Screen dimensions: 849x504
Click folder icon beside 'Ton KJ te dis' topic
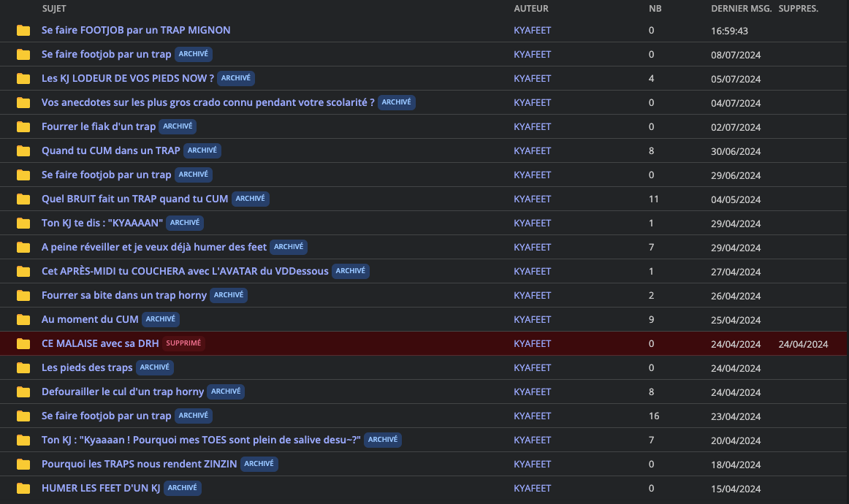pyautogui.click(x=23, y=223)
